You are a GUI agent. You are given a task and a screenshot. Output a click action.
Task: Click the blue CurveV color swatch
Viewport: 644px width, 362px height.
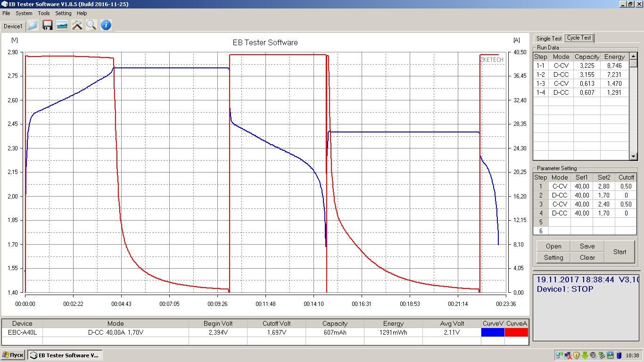point(493,332)
